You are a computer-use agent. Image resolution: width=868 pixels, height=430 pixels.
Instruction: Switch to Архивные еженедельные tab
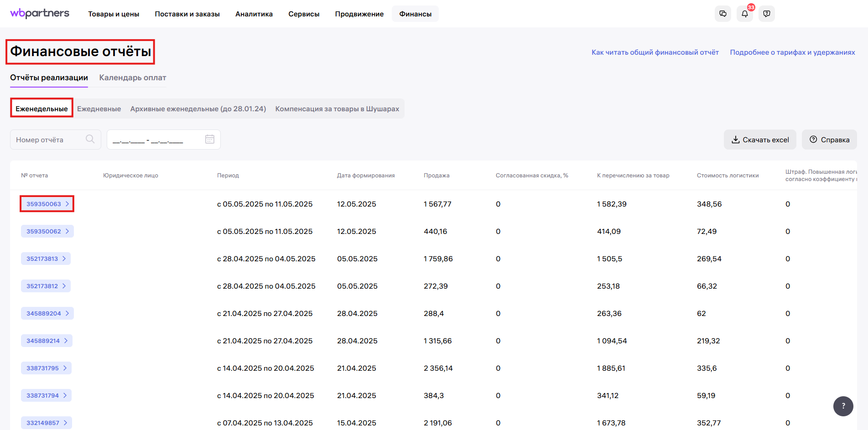(x=198, y=109)
